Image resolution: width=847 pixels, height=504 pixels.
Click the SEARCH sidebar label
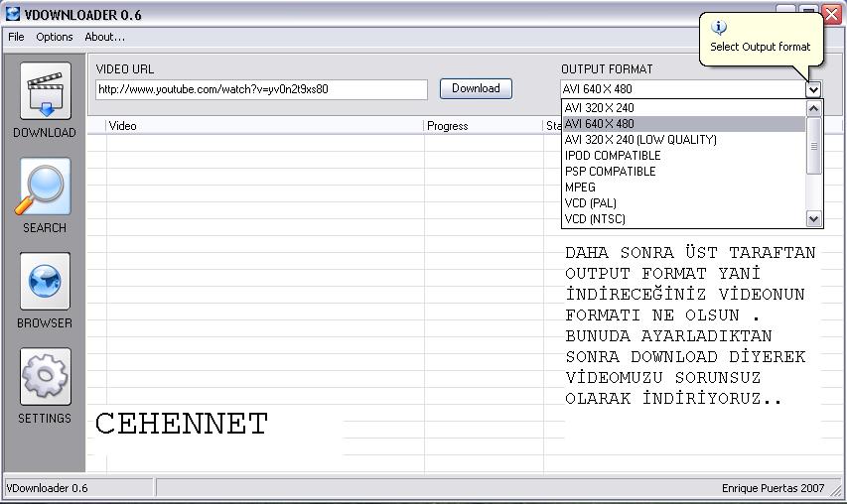(45, 228)
